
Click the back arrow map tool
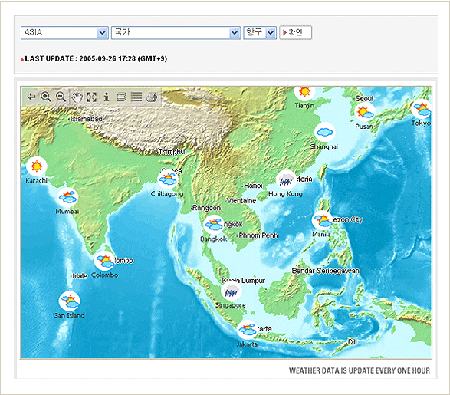31,97
